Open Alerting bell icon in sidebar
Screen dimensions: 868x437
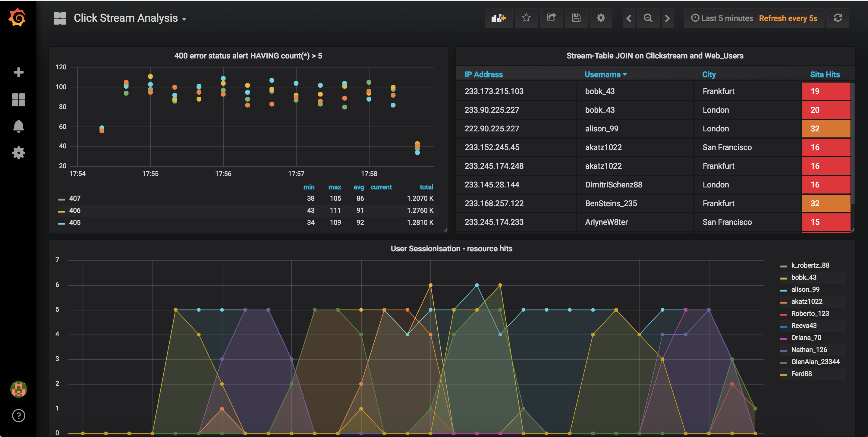(x=18, y=126)
